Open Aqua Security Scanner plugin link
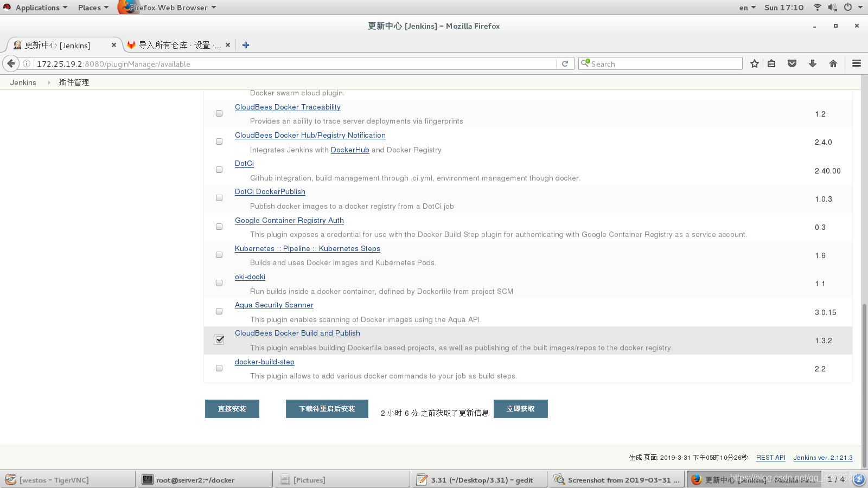Screen dimensions: 868x488 click(x=274, y=305)
